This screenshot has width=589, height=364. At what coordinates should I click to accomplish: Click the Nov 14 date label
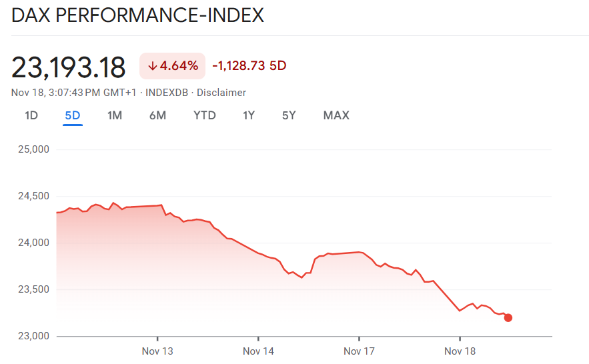point(258,351)
